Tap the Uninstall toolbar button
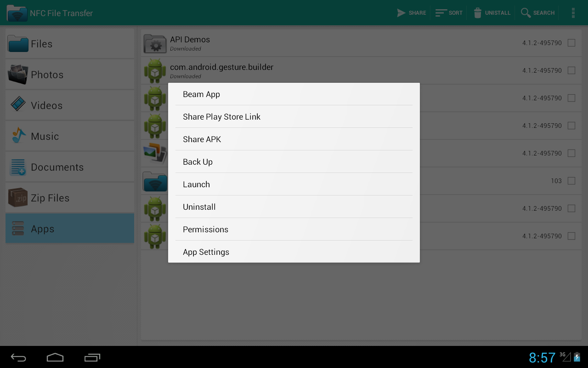This screenshot has width=588, height=368. [x=492, y=13]
